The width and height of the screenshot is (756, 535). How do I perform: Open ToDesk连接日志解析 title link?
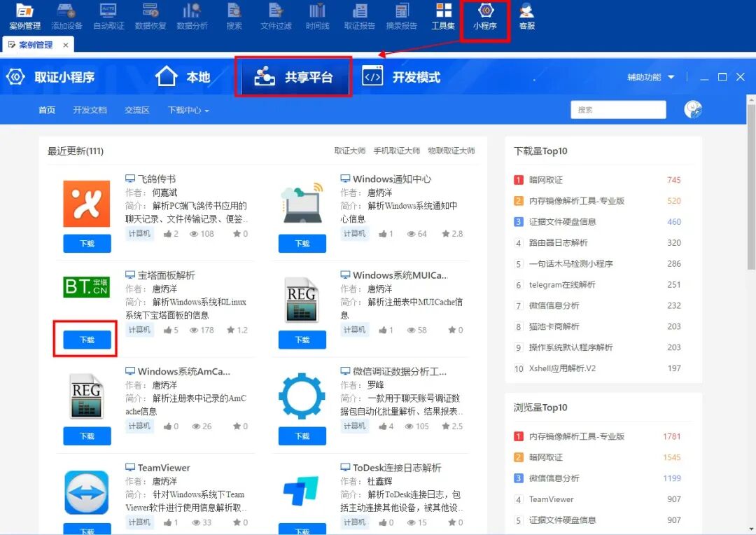[x=397, y=468]
